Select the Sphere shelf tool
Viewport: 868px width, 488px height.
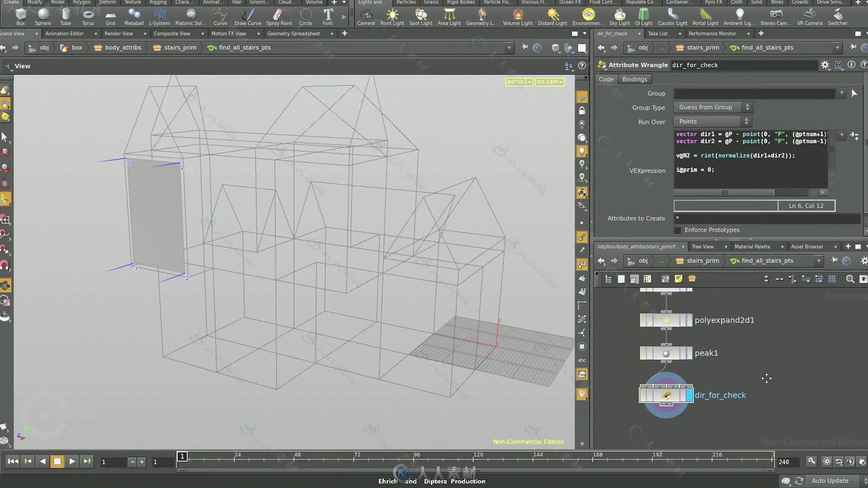(x=43, y=17)
